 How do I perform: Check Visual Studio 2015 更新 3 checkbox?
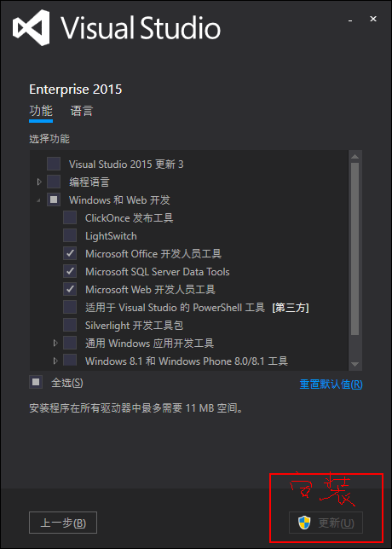pos(54,164)
